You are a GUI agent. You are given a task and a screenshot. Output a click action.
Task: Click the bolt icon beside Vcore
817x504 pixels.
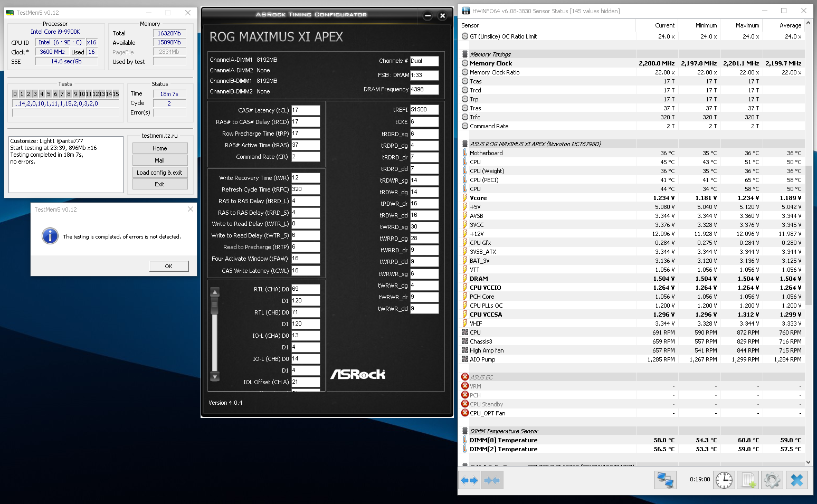point(465,198)
